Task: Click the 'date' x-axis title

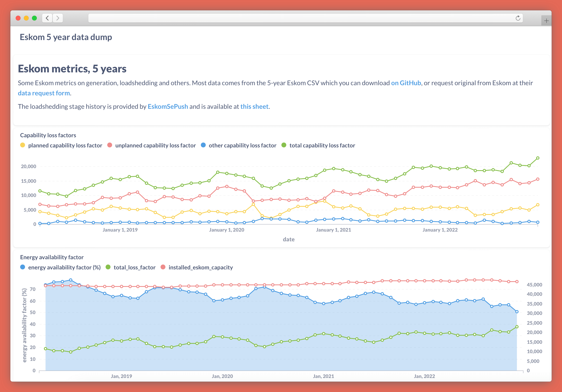Action: [289, 239]
